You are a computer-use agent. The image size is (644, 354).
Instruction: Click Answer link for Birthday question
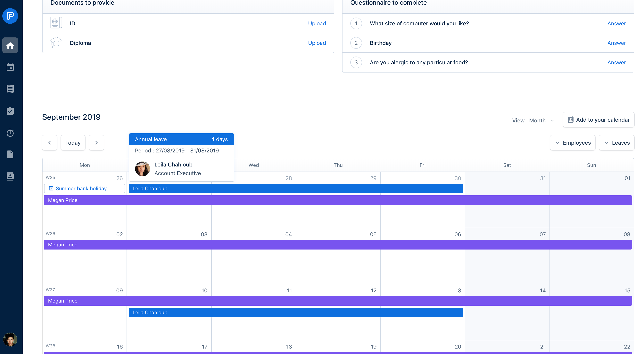(x=616, y=43)
